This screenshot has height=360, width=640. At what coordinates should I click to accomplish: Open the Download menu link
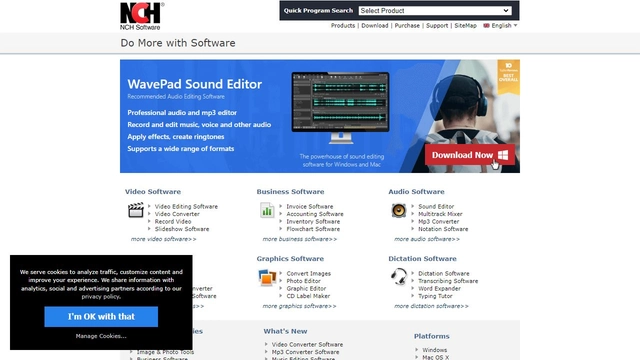click(x=375, y=25)
